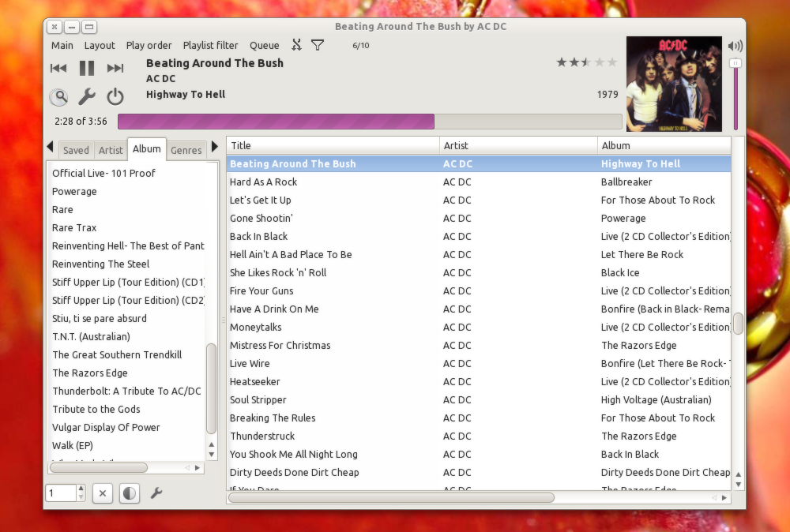Decrease the number field with down arrow
This screenshot has height=532, width=790.
(x=81, y=497)
